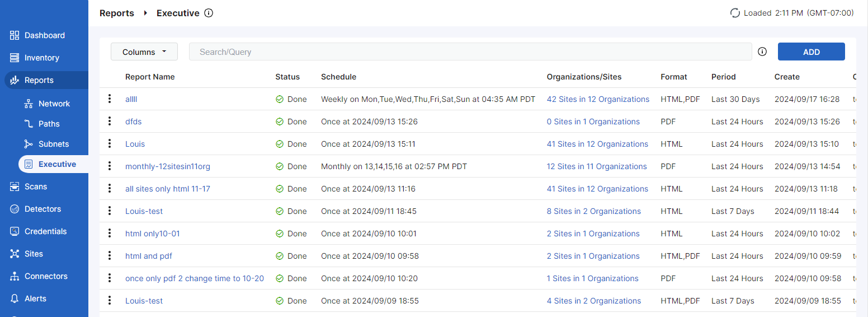Screen dimensions: 868x317
Task: Click the Search/Query input field
Action: (470, 52)
